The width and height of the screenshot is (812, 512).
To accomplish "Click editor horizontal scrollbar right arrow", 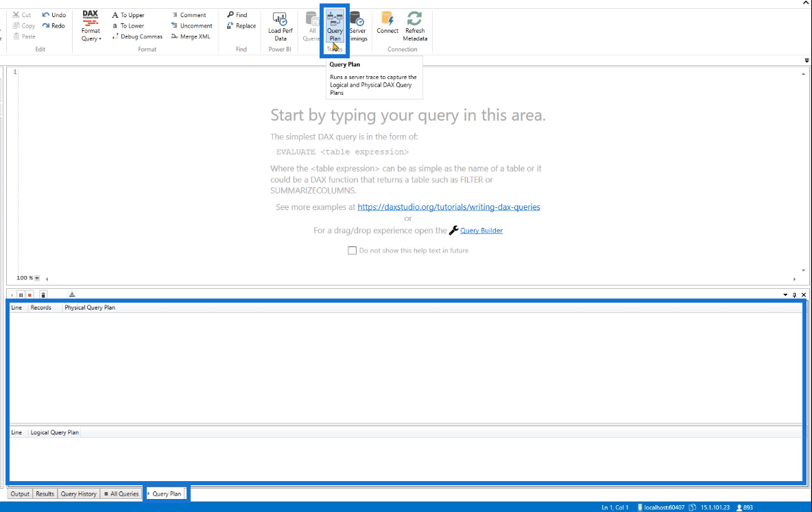I will (x=794, y=279).
